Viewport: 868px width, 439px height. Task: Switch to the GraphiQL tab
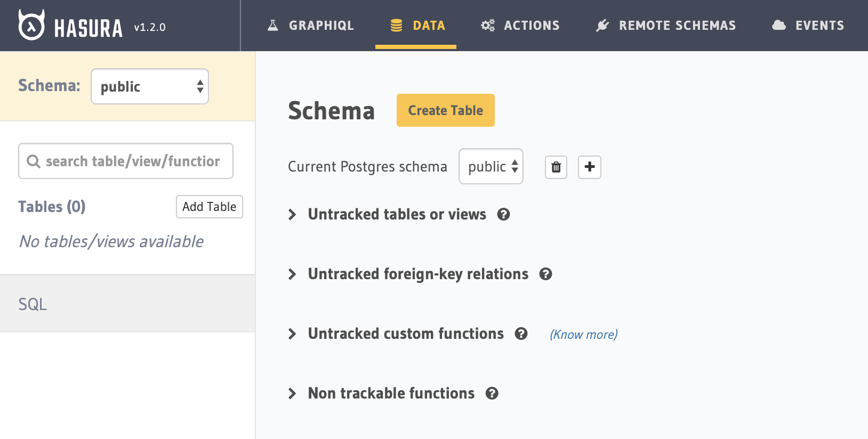click(310, 25)
